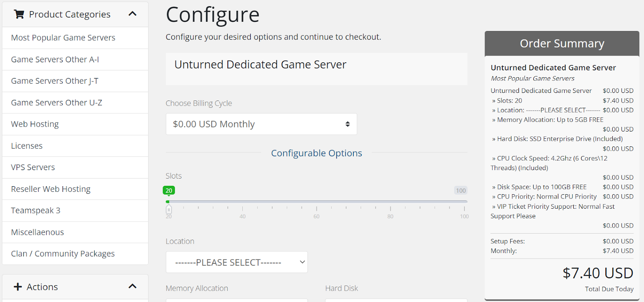Viewport: 644px width, 302px height.
Task: Open the Location PLEASE SELECT dropdown
Action: click(237, 262)
